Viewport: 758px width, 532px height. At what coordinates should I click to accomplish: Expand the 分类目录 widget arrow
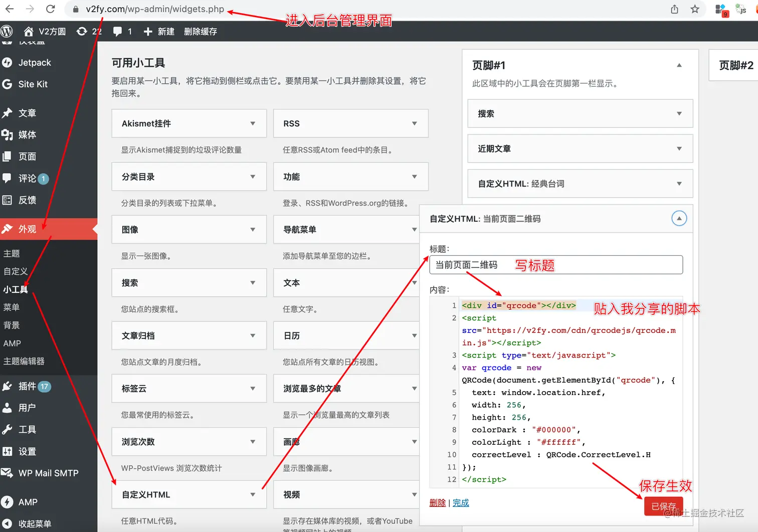pyautogui.click(x=253, y=176)
